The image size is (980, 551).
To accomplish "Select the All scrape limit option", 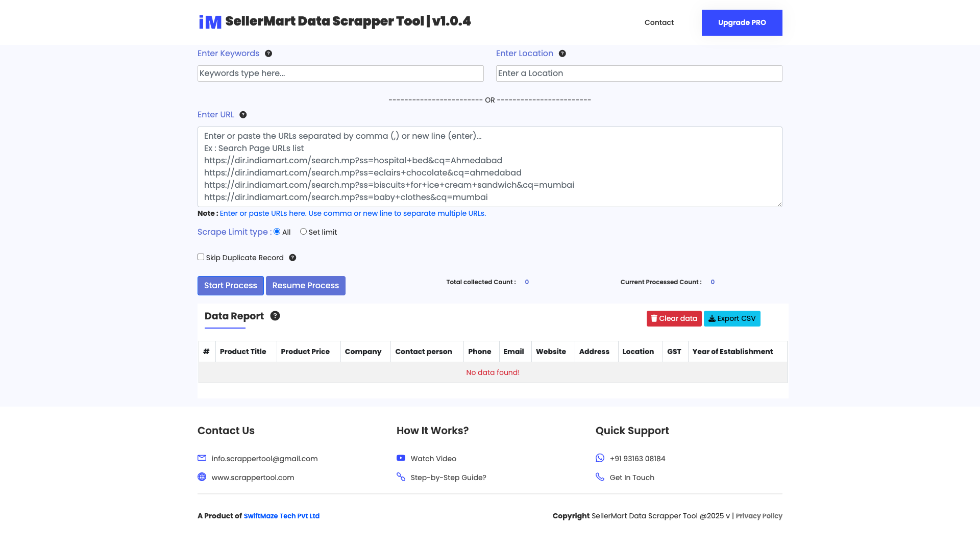I will point(276,232).
